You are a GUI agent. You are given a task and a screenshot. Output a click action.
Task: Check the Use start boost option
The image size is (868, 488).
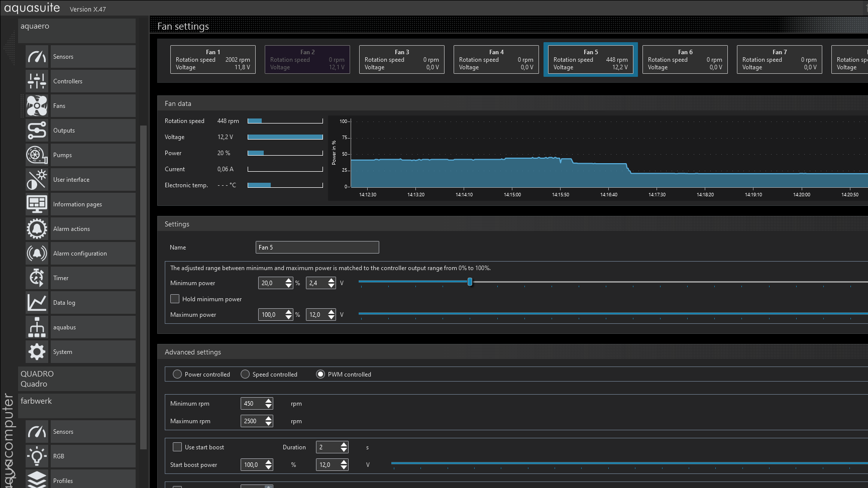[x=177, y=447]
